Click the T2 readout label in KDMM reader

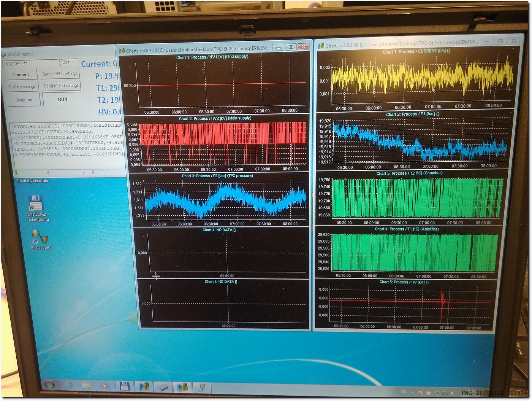point(108,100)
